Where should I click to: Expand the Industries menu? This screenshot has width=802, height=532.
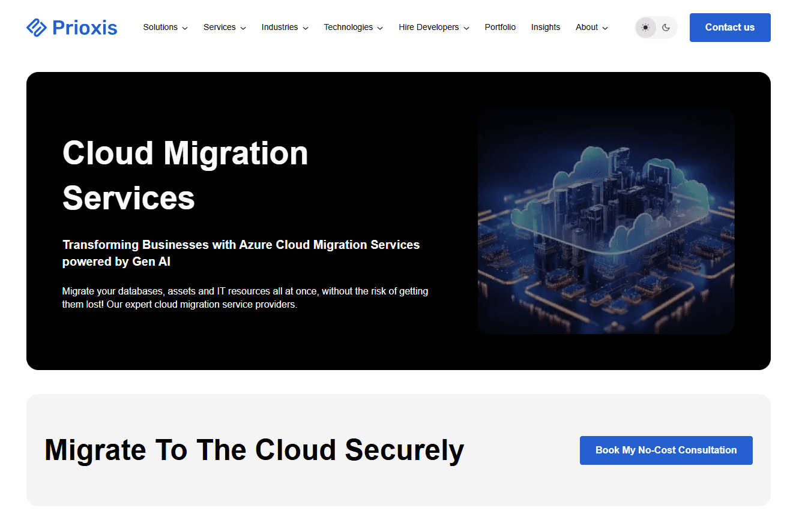pyautogui.click(x=285, y=28)
